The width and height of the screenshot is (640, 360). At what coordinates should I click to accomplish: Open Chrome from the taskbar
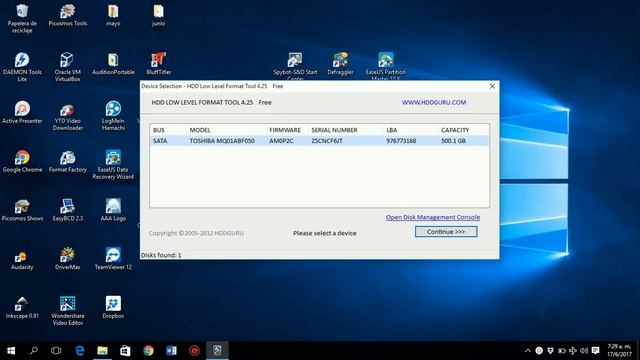[x=148, y=351]
